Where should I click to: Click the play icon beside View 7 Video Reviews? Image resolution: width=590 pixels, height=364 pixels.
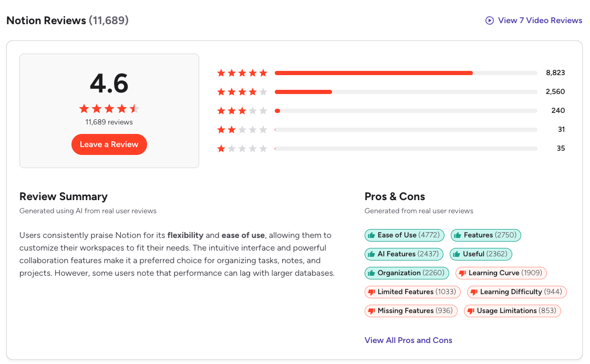tap(489, 20)
